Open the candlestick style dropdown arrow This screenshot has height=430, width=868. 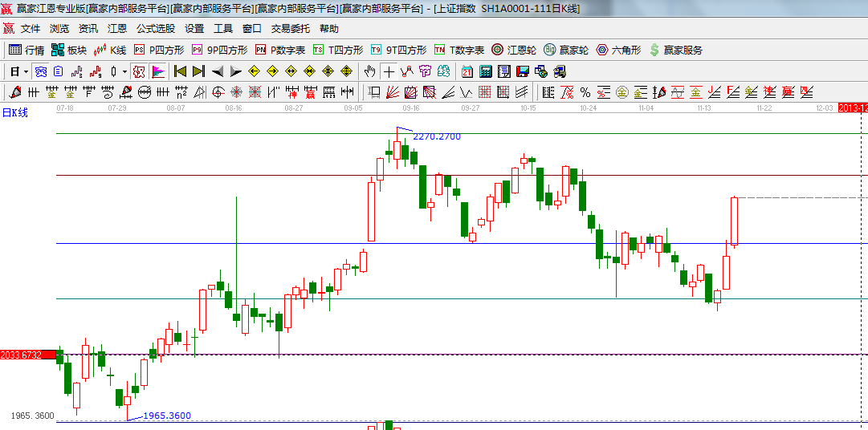point(124,71)
